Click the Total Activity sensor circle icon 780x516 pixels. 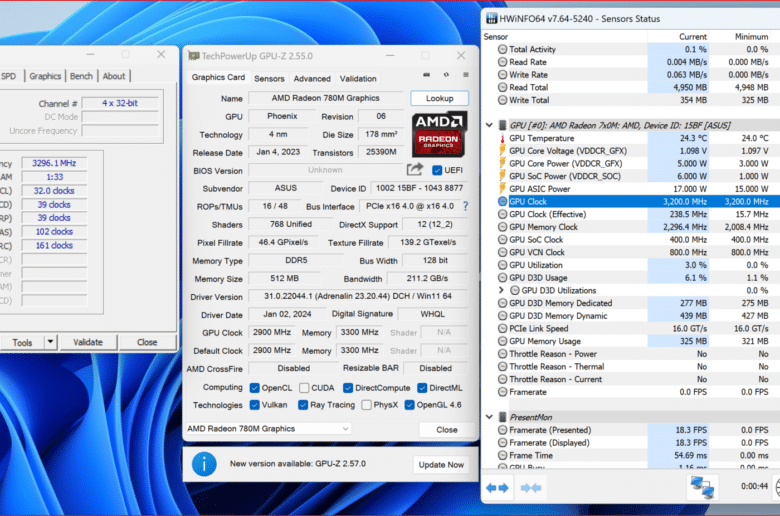(x=502, y=49)
